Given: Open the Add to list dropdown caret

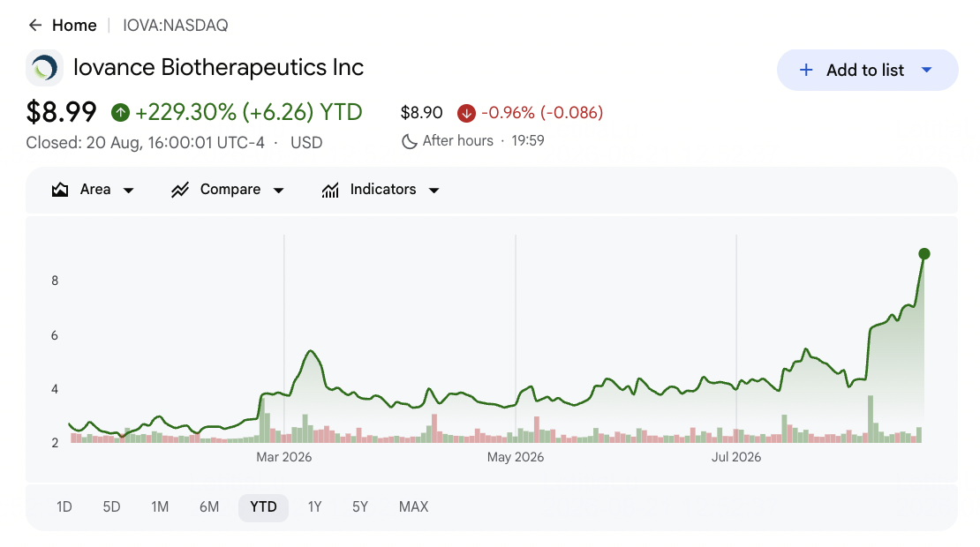Looking at the screenshot, I should click(927, 70).
